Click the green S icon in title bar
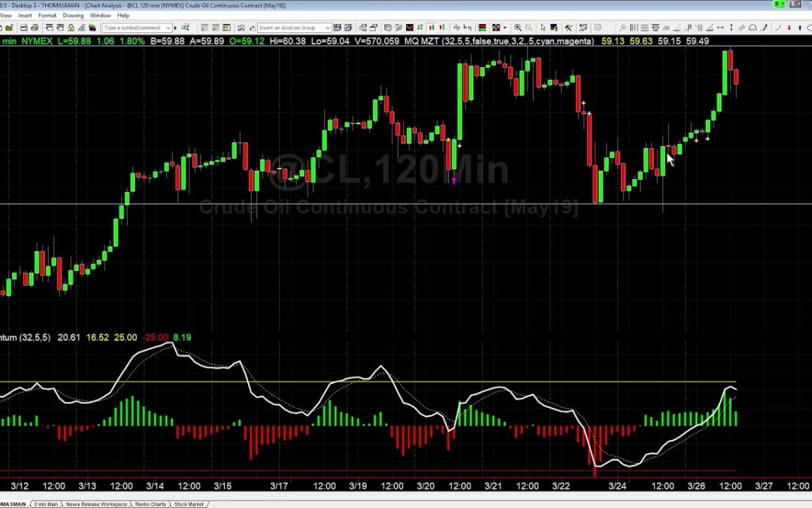 (x=778, y=5)
